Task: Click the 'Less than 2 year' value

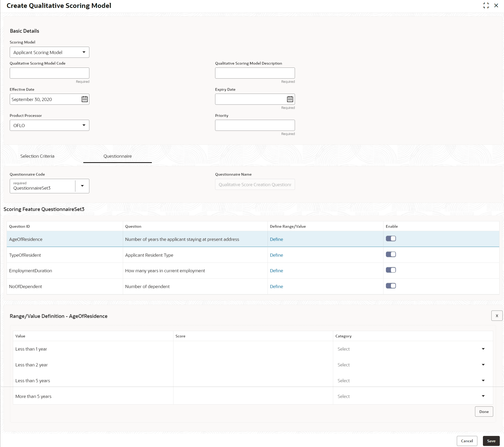Action: [x=32, y=365]
